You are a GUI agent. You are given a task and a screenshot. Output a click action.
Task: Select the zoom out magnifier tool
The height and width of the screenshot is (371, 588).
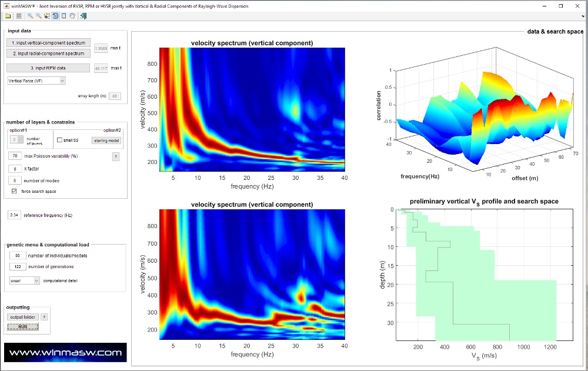pos(39,16)
